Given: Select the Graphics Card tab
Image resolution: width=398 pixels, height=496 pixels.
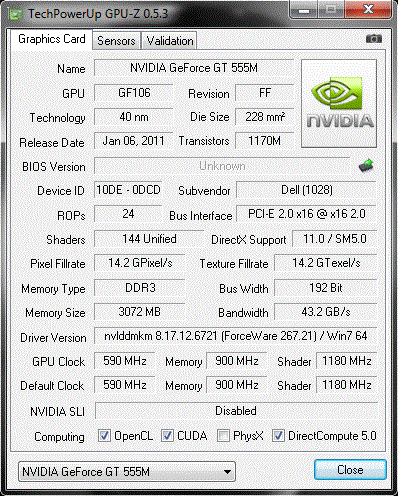Looking at the screenshot, I should pyautogui.click(x=52, y=39).
